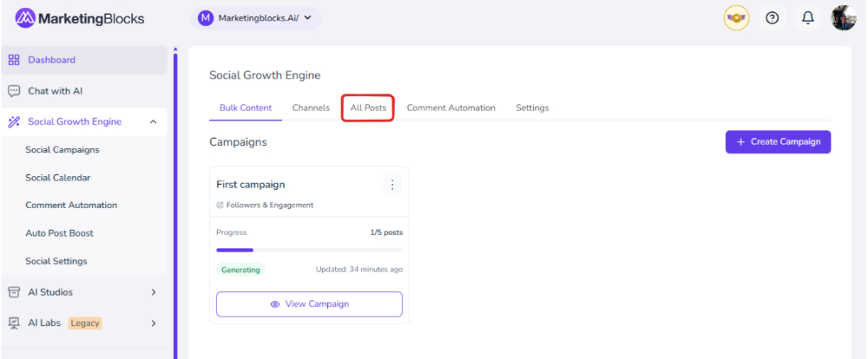Viewport: 868px width, 359px height.
Task: Click the Create Campaign button
Action: (x=778, y=142)
